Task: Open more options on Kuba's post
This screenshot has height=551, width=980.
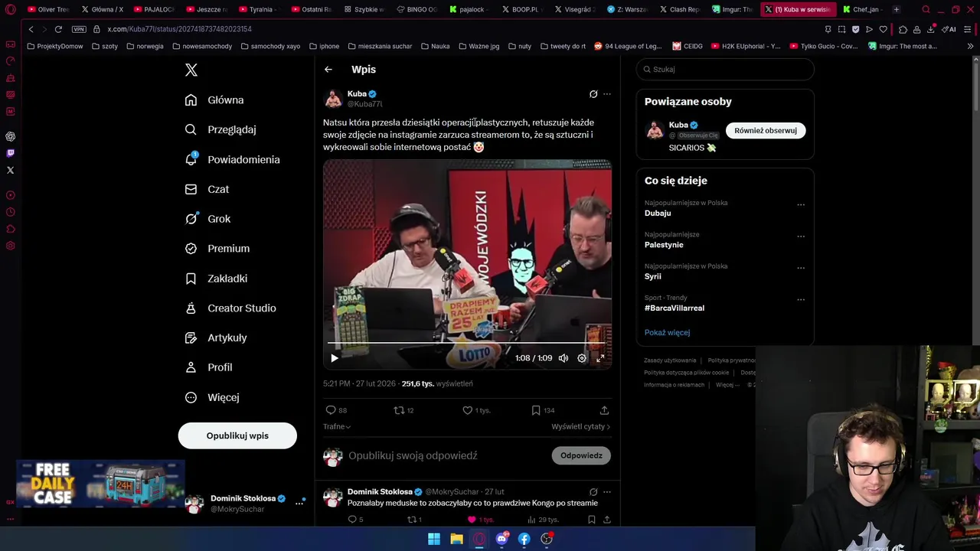Action: pos(607,94)
